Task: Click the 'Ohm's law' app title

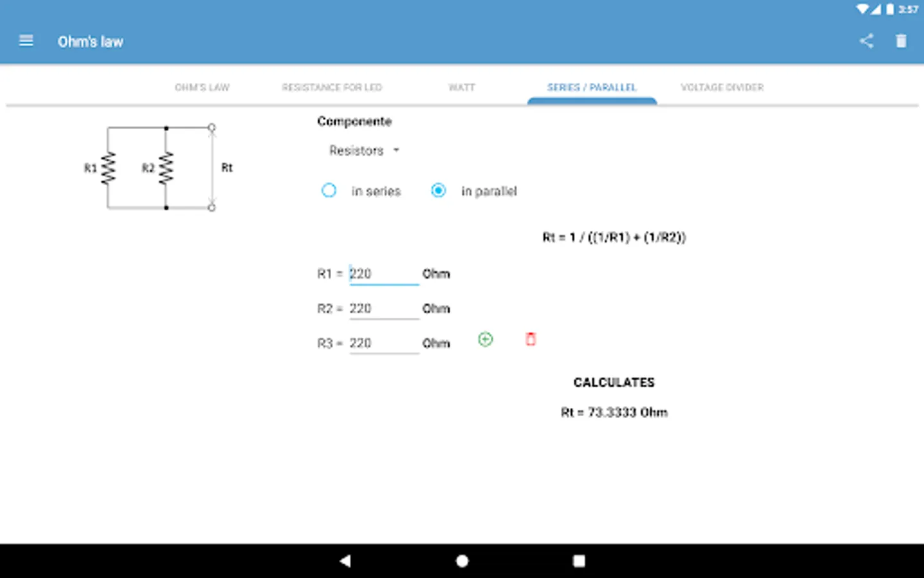Action: coord(90,42)
